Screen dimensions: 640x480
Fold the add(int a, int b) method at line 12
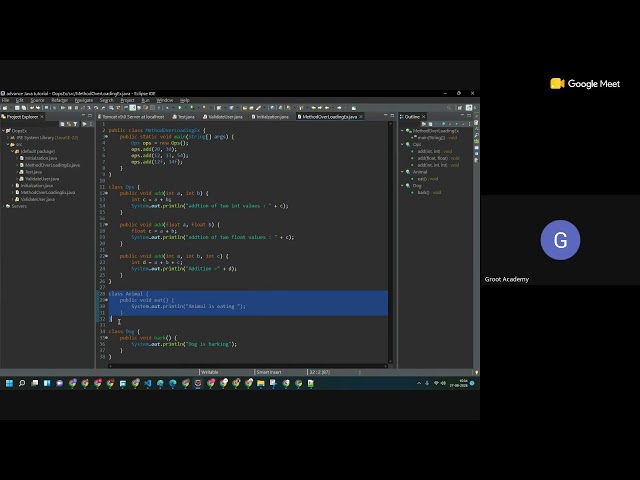point(107,193)
